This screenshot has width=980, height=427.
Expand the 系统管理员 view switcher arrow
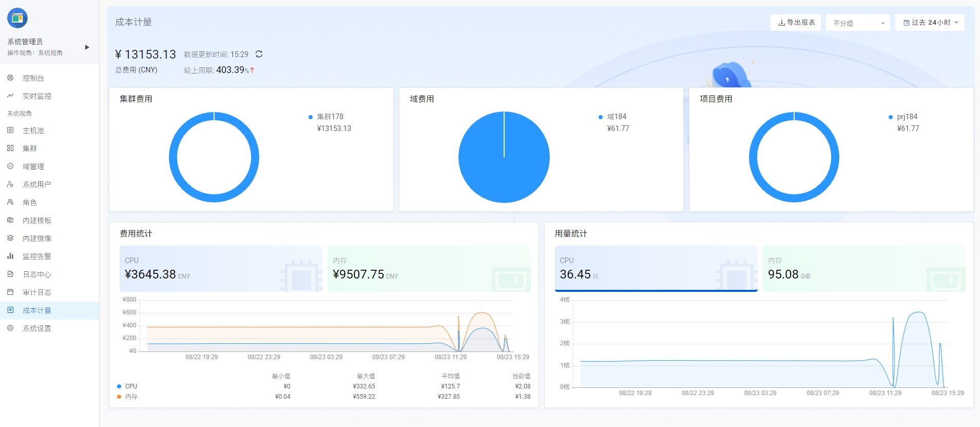[x=87, y=47]
